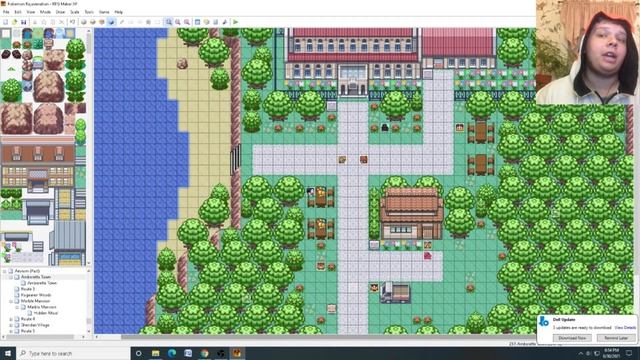This screenshot has width=640, height=360.
Task: Open the Sound Test tool
Action: (224, 22)
